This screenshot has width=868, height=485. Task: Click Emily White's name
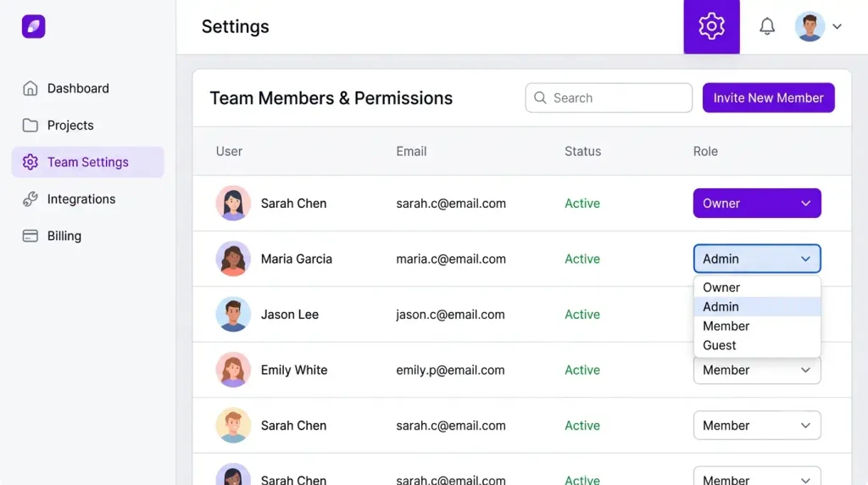[294, 370]
